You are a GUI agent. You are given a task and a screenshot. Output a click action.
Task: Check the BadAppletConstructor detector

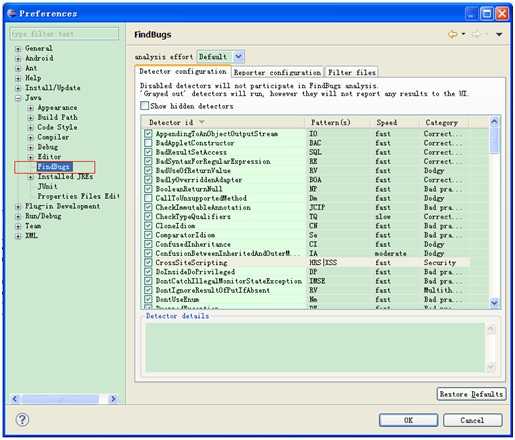[148, 143]
